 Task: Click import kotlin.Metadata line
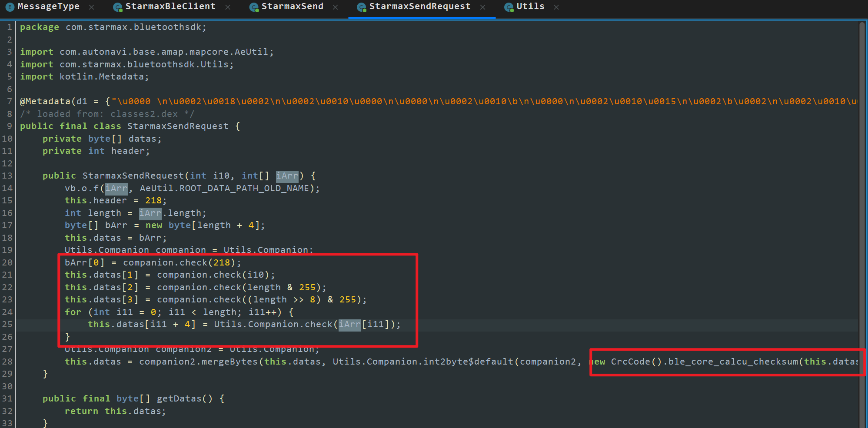(84, 76)
